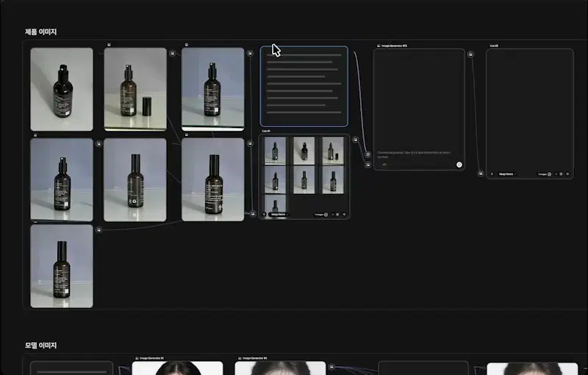Select middle thumbnail in List #1 top row
This screenshot has width=588, height=375.
pos(304,151)
